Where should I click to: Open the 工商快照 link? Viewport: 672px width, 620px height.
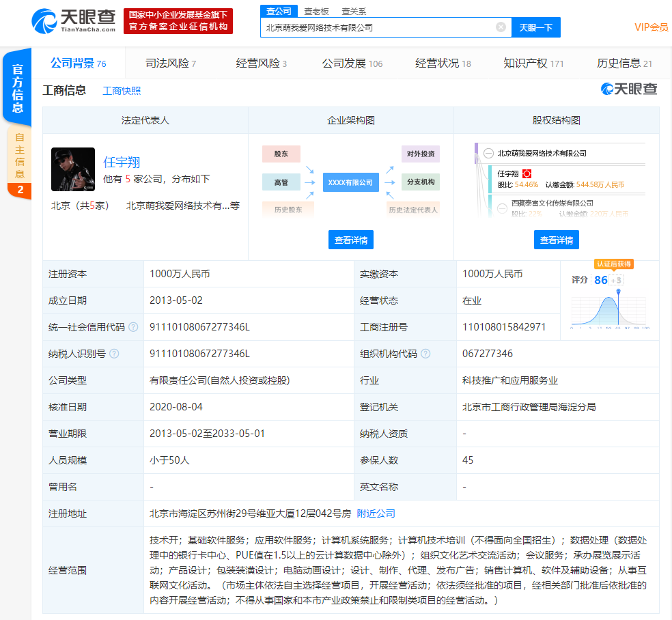pyautogui.click(x=122, y=91)
